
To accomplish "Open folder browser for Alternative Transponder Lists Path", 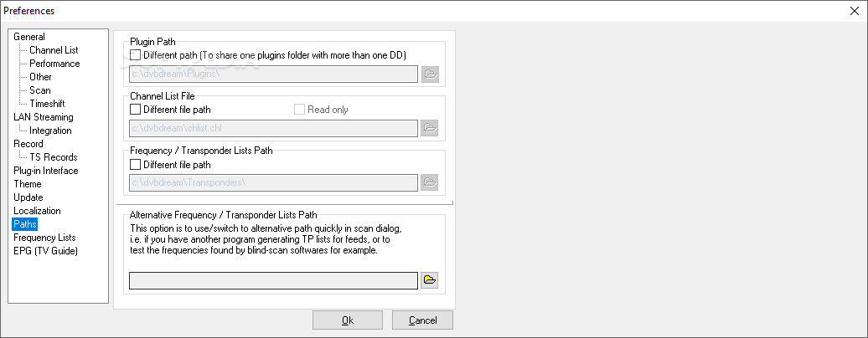I will tap(430, 280).
